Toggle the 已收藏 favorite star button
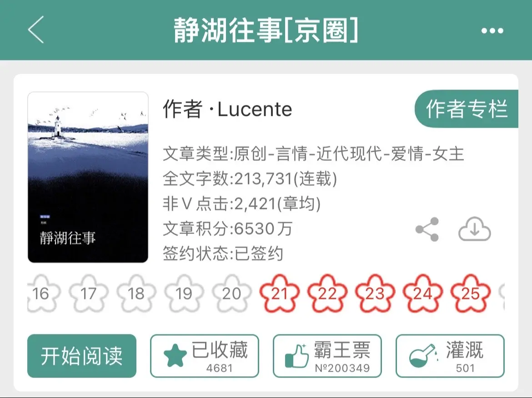The width and height of the screenshot is (532, 398). point(205,356)
